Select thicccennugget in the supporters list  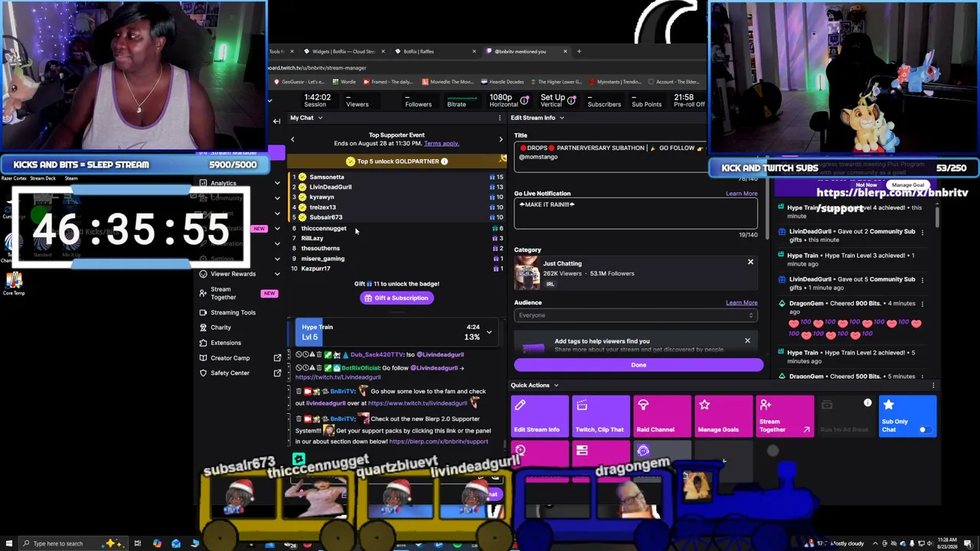[324, 228]
